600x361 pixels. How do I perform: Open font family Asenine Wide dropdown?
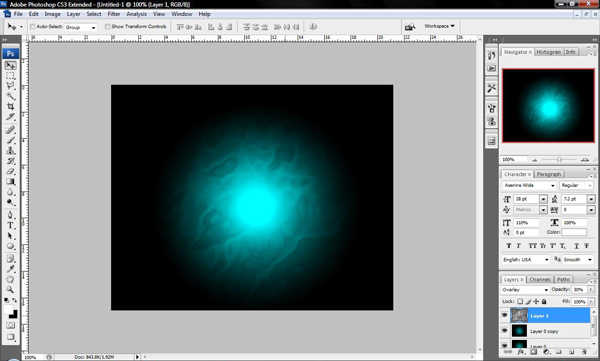coord(529,185)
